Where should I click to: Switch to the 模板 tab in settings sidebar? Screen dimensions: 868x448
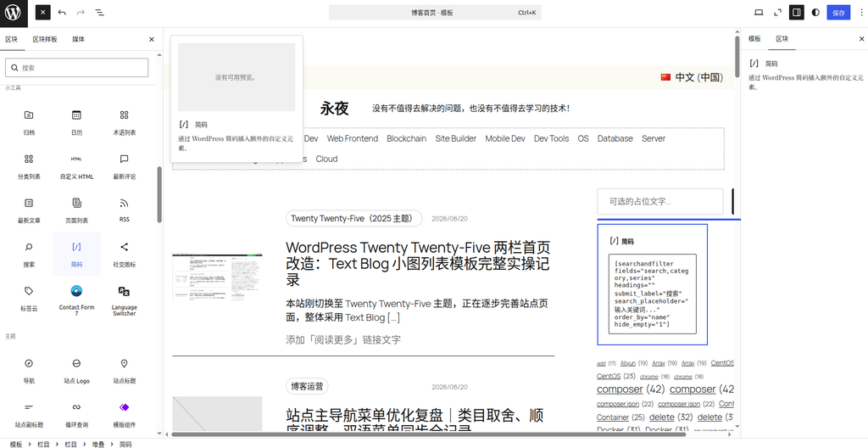coord(754,39)
